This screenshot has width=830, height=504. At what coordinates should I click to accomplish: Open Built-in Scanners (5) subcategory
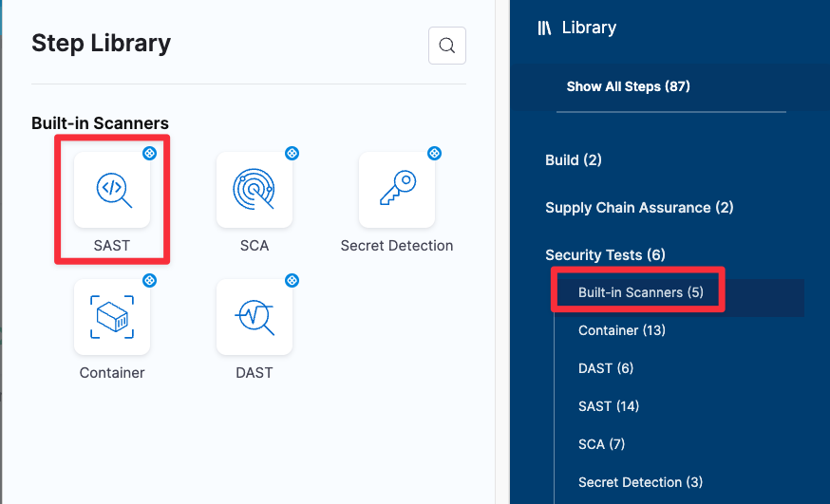(641, 292)
